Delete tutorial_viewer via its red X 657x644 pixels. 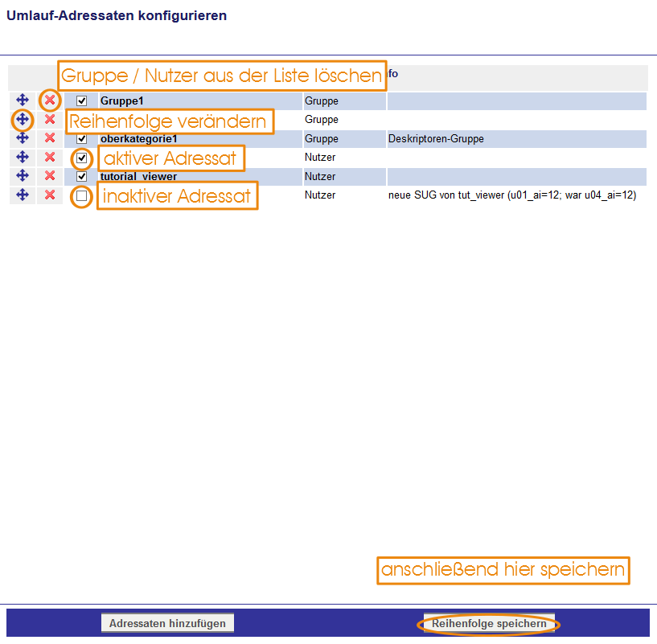coord(50,175)
